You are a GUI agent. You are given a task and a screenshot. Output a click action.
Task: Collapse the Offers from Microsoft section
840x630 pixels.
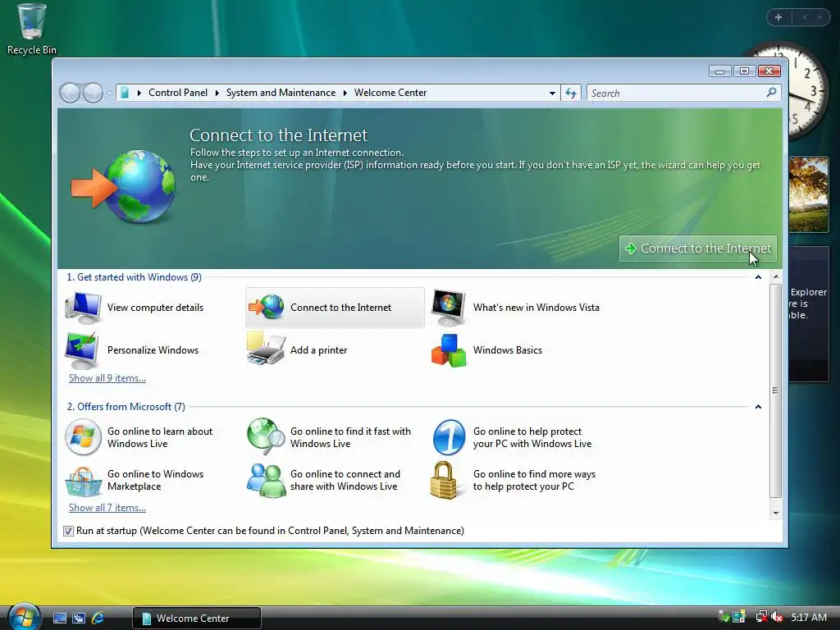(x=758, y=407)
